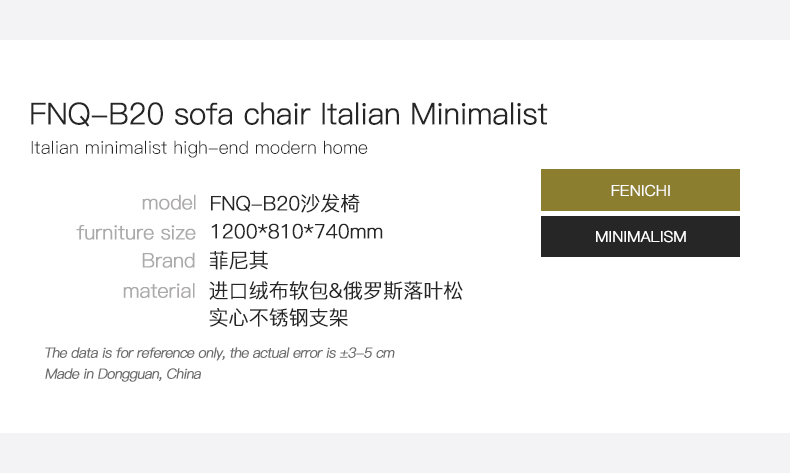Select the material line 实心不锈钢支架
Viewport: 790px width, 473px height.
pyautogui.click(x=279, y=319)
